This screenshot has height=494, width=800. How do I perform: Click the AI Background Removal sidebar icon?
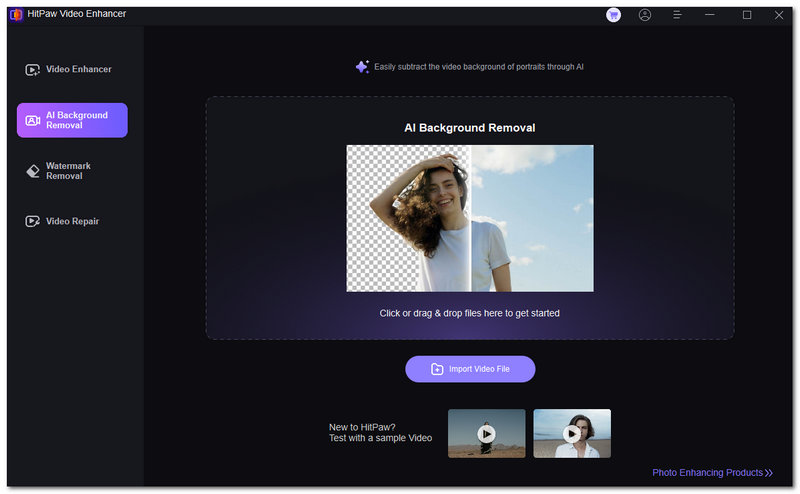pyautogui.click(x=33, y=120)
